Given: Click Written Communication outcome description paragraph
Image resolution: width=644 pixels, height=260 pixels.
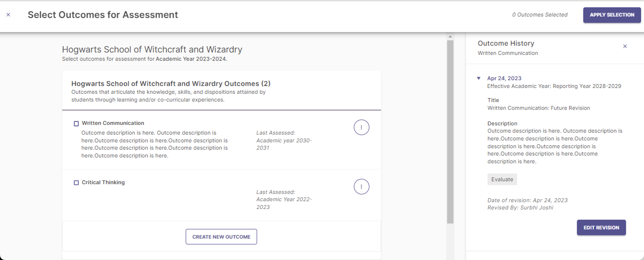Looking at the screenshot, I should tap(155, 144).
